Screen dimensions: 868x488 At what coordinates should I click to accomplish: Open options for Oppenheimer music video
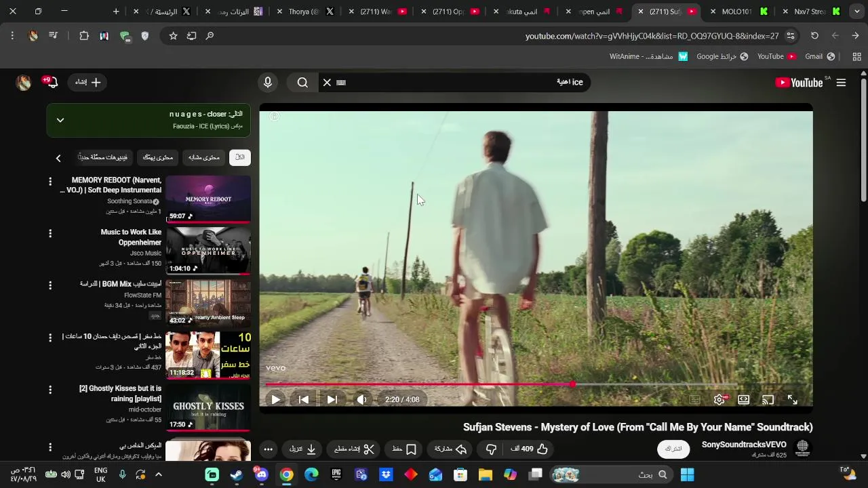tap(50, 234)
